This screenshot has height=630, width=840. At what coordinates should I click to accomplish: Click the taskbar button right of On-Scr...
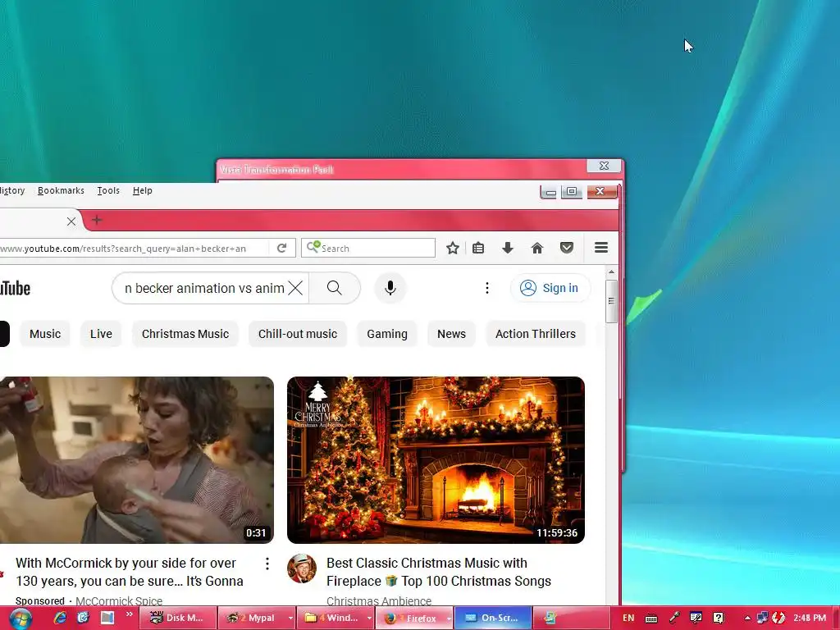coord(571,619)
